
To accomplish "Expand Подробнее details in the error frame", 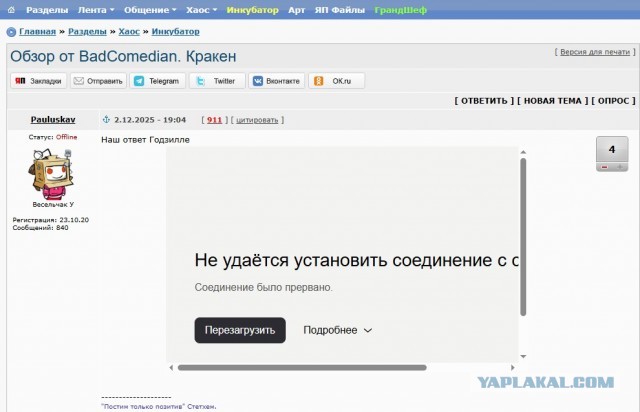I will point(338,330).
